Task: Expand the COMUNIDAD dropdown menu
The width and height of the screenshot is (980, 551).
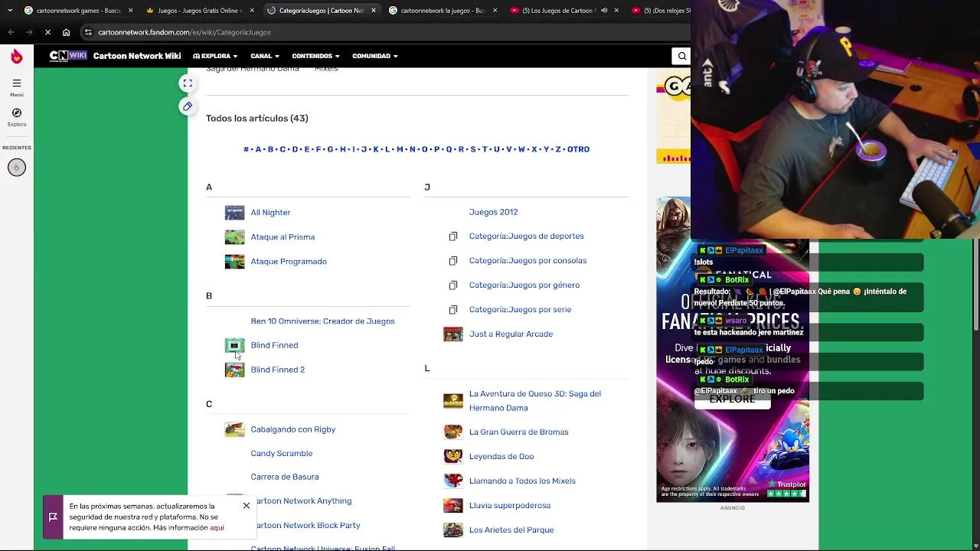Action: [x=375, y=56]
